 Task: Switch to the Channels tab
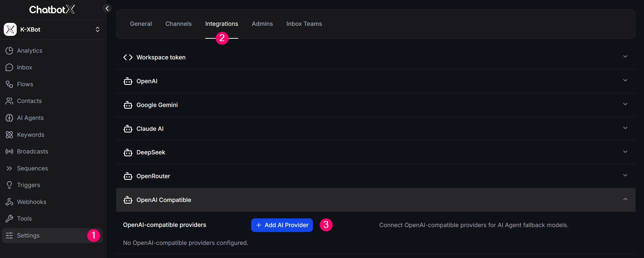pyautogui.click(x=179, y=24)
